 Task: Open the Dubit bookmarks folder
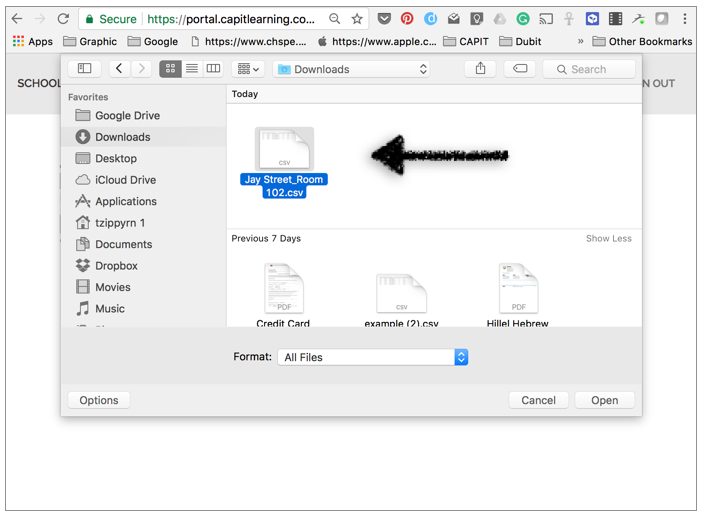[x=520, y=42]
